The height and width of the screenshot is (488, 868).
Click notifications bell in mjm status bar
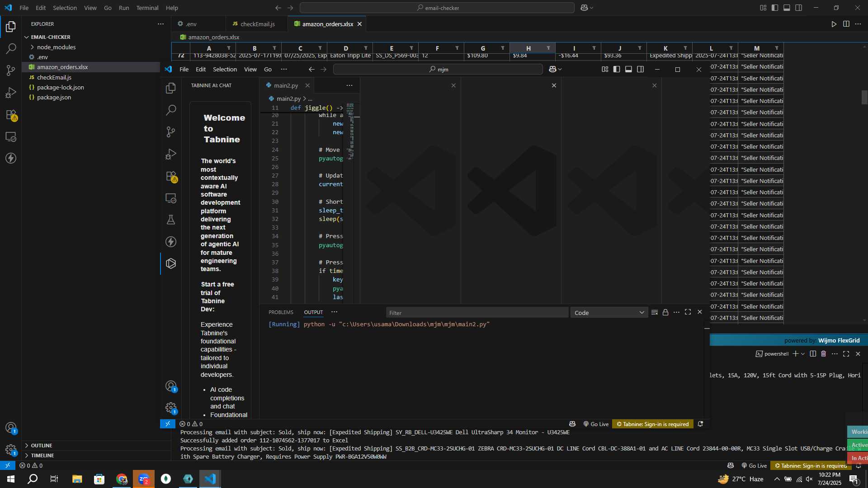(700, 424)
